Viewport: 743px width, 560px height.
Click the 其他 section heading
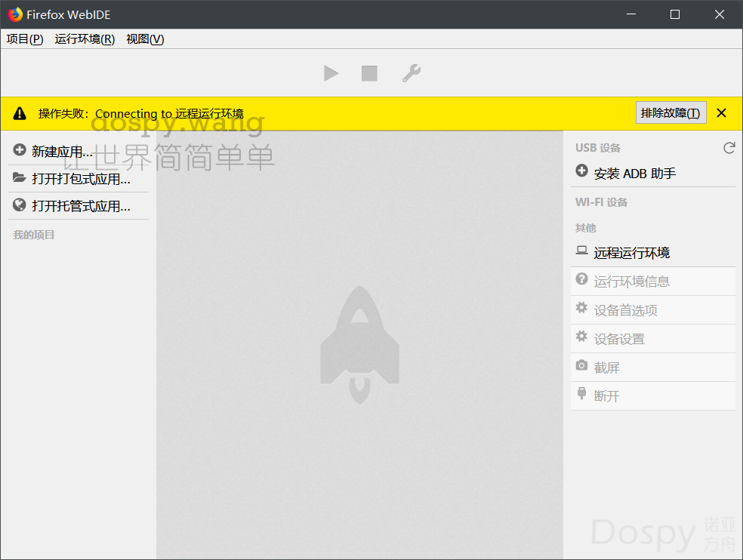click(x=586, y=228)
